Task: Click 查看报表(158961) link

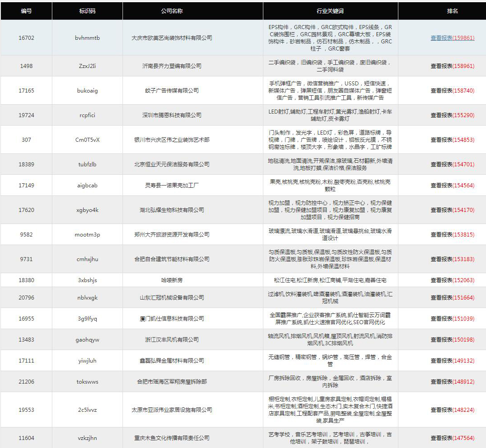Action: [x=452, y=66]
